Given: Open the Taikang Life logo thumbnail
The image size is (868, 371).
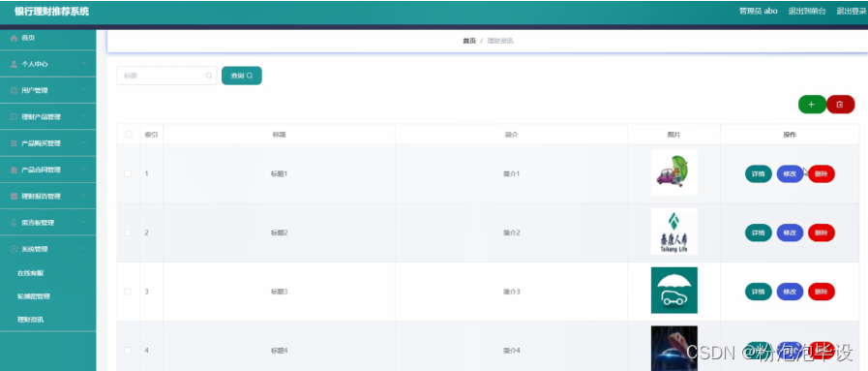Looking at the screenshot, I should (673, 232).
